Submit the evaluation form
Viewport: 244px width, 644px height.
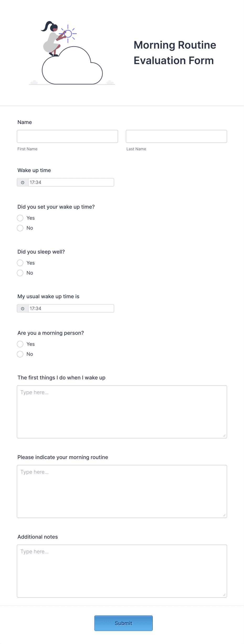124,623
